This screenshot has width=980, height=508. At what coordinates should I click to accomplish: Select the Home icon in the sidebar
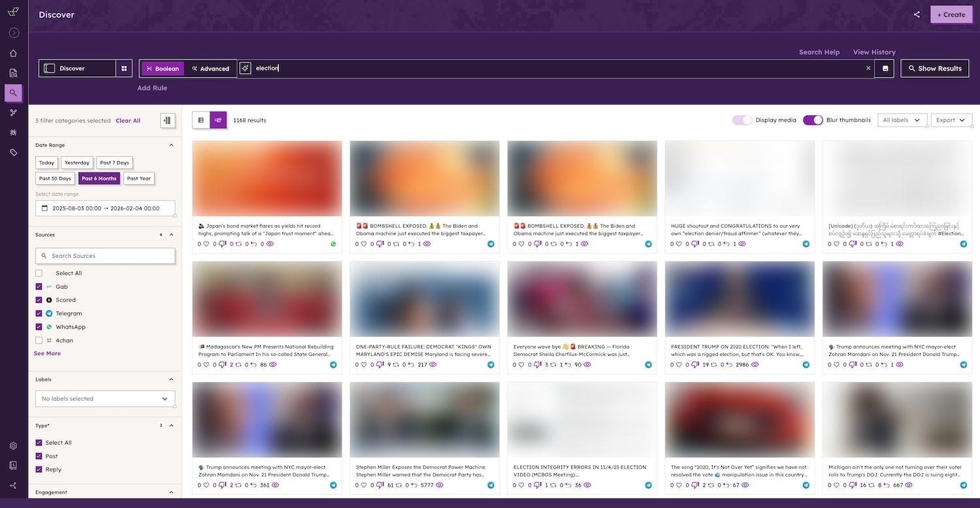pyautogui.click(x=13, y=52)
